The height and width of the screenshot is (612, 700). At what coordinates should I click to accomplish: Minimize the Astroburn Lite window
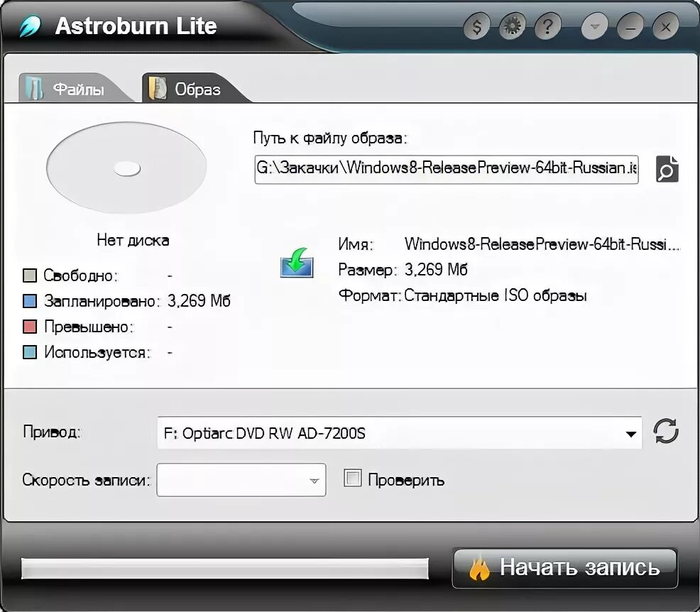[x=630, y=27]
